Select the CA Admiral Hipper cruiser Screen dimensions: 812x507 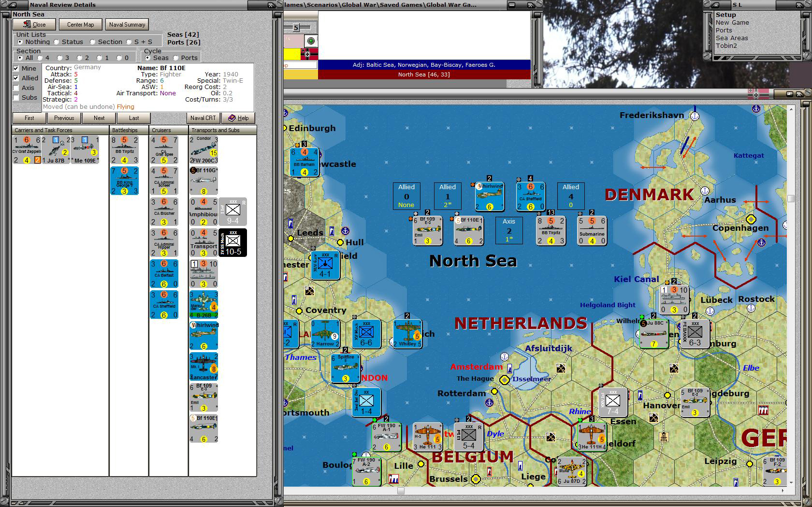coord(164,243)
